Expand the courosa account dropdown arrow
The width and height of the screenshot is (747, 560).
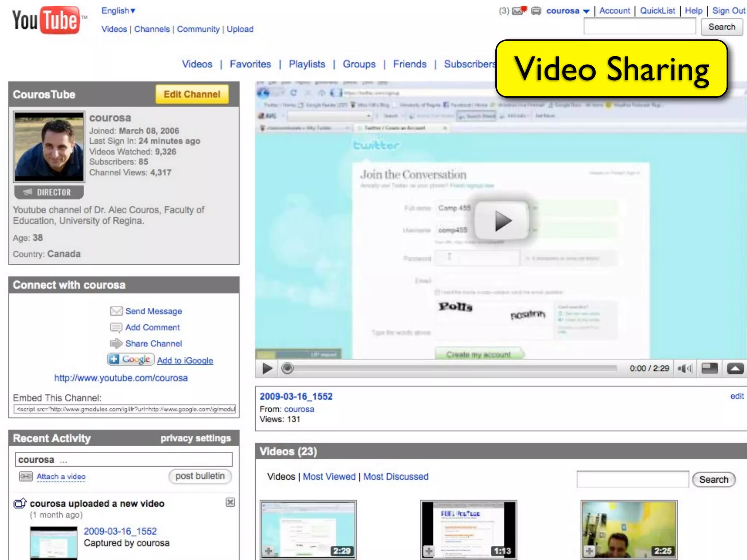pyautogui.click(x=586, y=11)
